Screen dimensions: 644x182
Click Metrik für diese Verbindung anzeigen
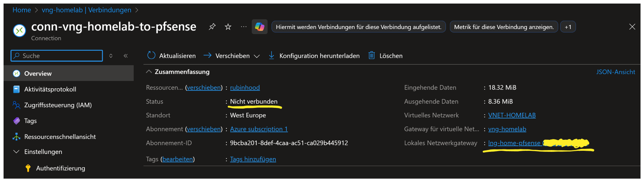click(x=504, y=27)
